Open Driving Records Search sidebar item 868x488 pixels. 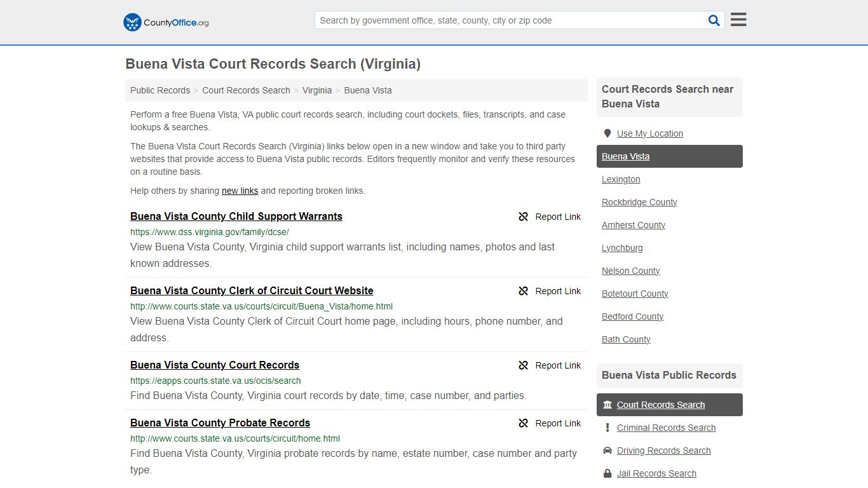[663, 451]
